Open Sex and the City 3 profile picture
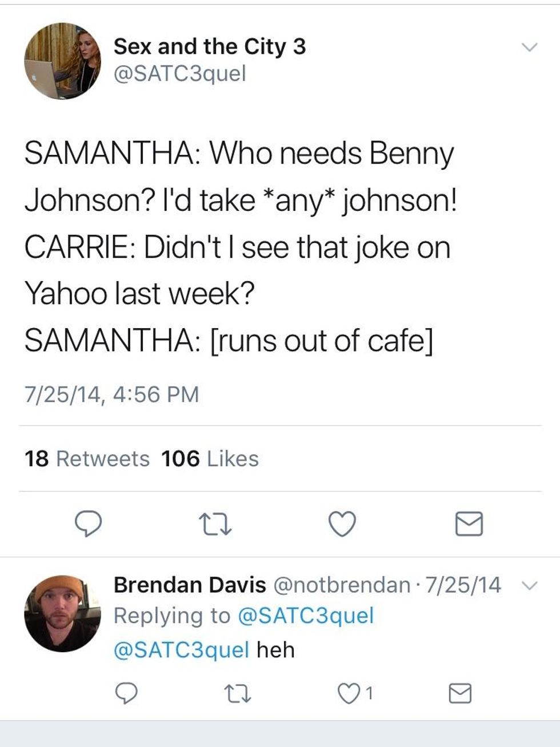This screenshot has height=747, width=560. (62, 61)
